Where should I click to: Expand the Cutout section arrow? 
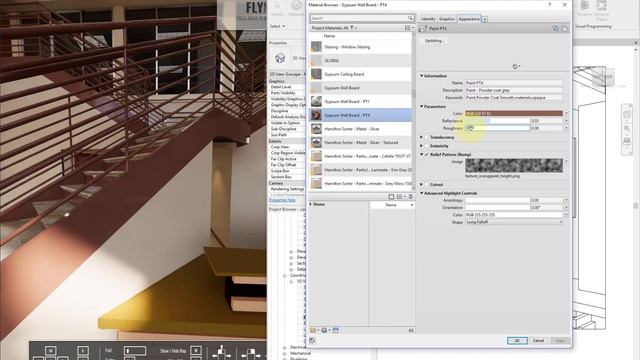(x=422, y=184)
